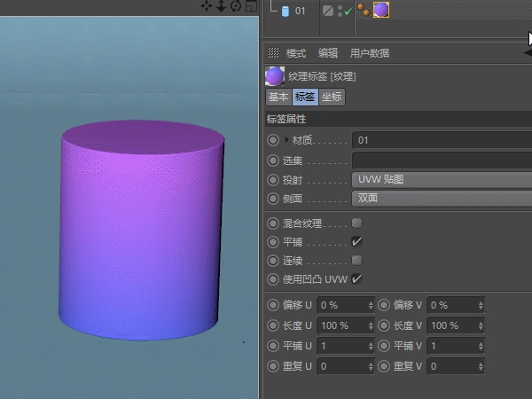Screen dimensions: 532x399
Task: Open the 用户数据 menu
Action: [x=370, y=53]
